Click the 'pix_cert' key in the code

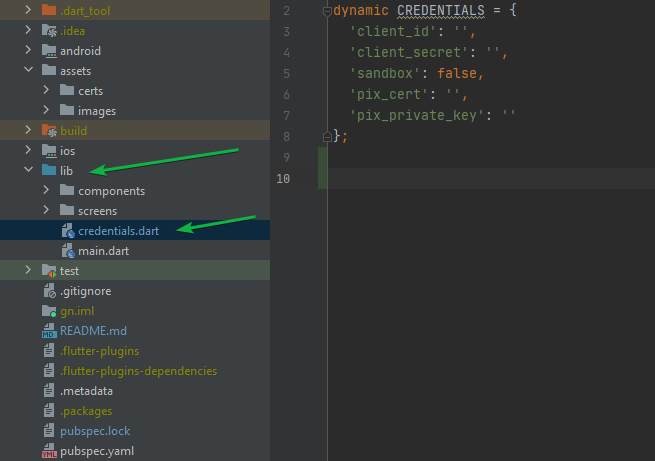[389, 94]
